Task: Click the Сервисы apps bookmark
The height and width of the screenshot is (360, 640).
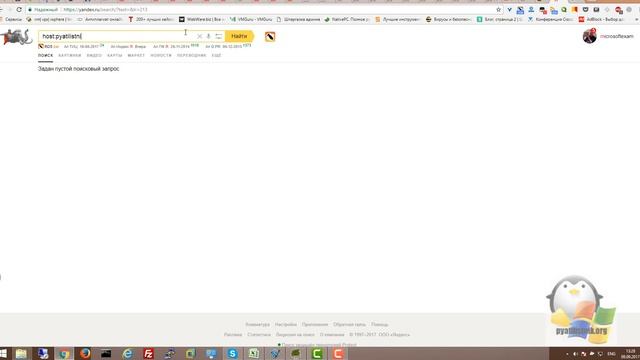Action: pyautogui.click(x=11, y=19)
